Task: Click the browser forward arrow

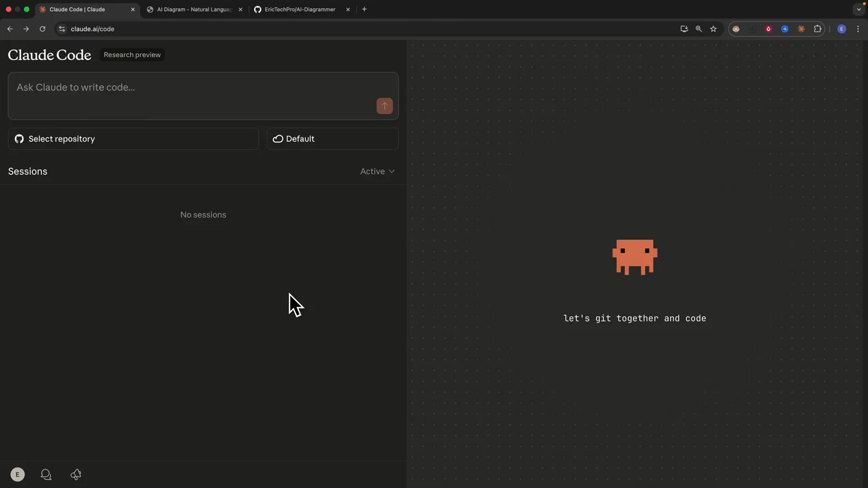Action: pyautogui.click(x=26, y=29)
